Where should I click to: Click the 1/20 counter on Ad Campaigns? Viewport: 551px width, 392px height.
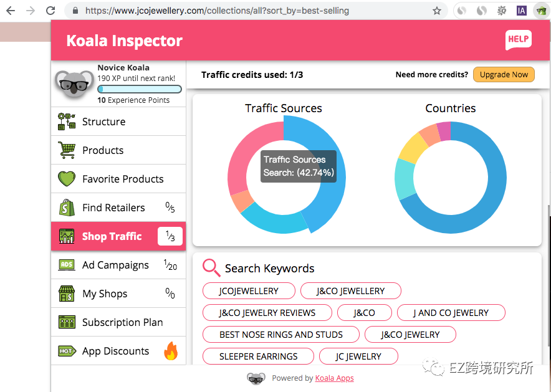point(170,265)
